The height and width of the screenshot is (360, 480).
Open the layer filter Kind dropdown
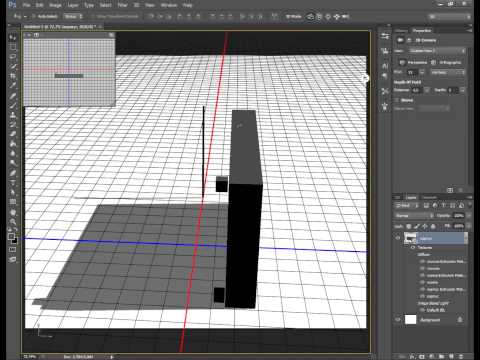coord(406,206)
